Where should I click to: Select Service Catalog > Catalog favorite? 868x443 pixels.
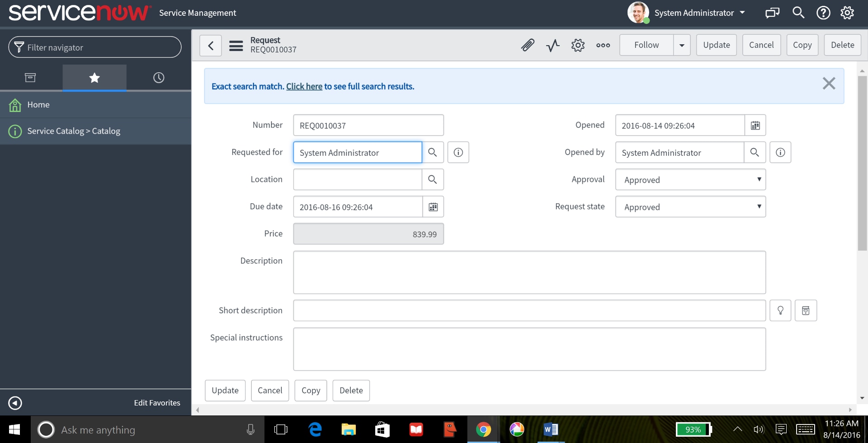coord(74,131)
